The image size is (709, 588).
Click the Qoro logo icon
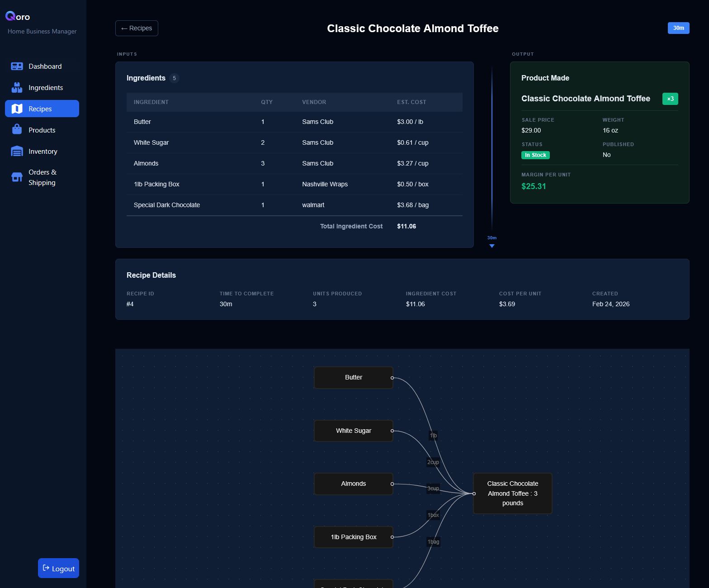[x=10, y=16]
